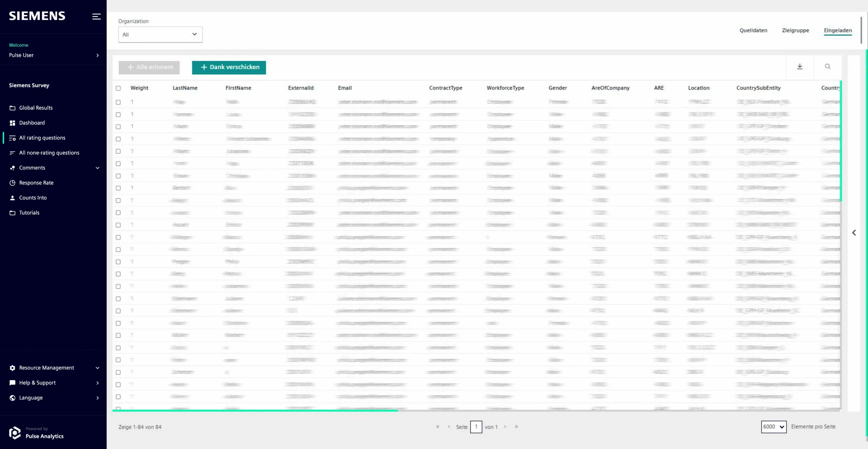868x449 pixels.
Task: Open All rating questions in the sidebar
Action: [x=42, y=138]
